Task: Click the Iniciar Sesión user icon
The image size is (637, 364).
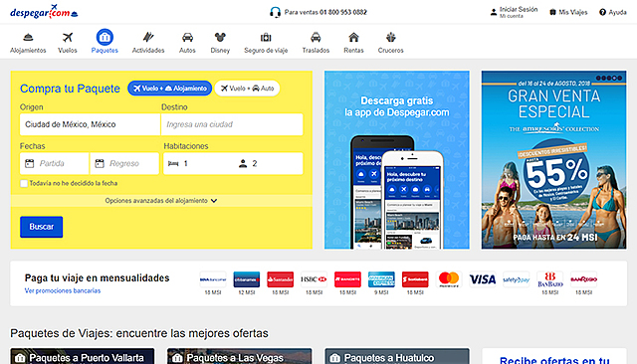Action: 494,12
